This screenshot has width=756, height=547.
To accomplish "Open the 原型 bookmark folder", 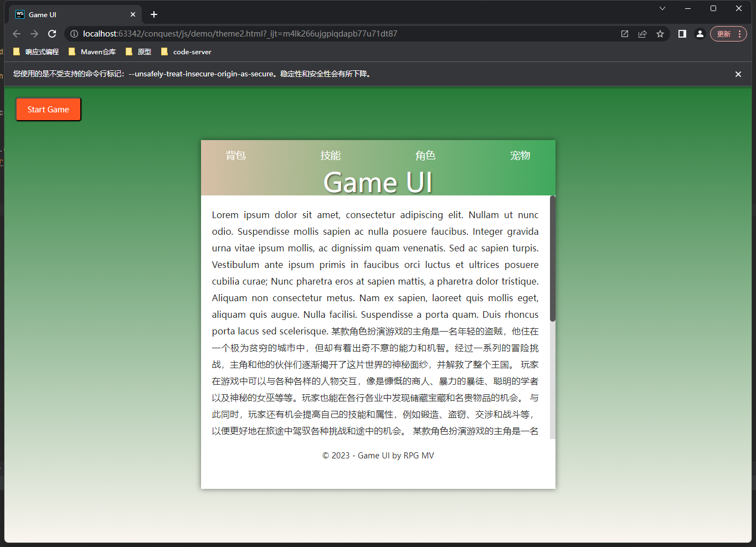I will click(138, 51).
